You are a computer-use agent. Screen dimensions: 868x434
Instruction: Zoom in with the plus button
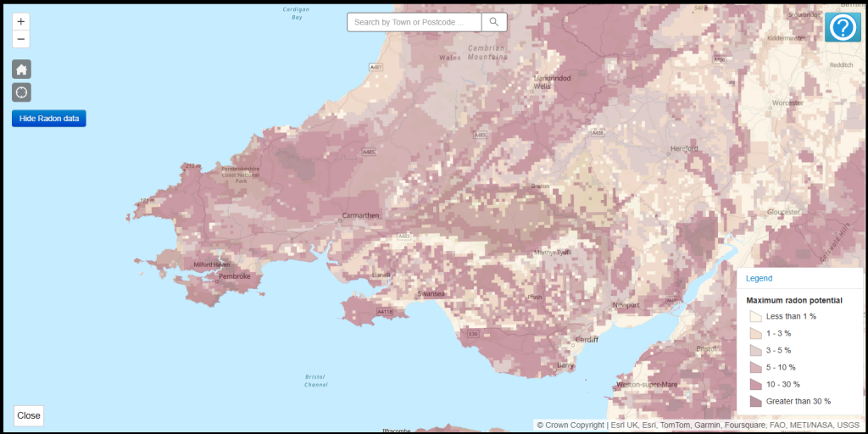(x=21, y=21)
